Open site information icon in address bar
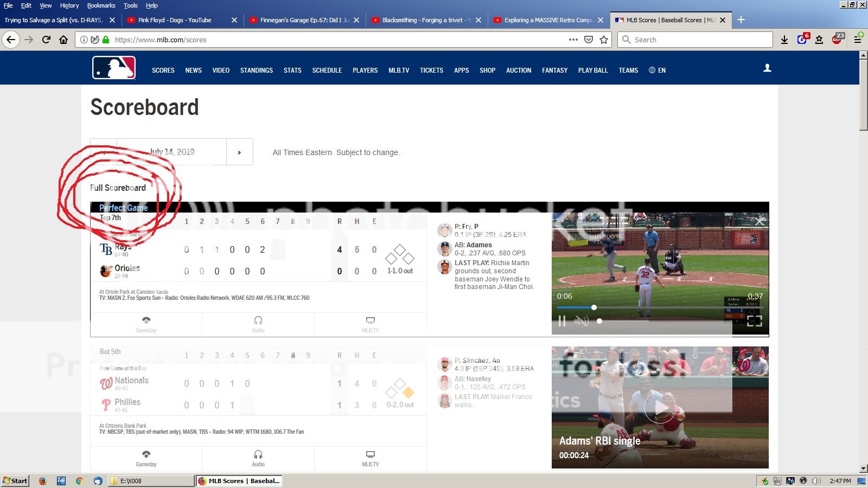 84,40
